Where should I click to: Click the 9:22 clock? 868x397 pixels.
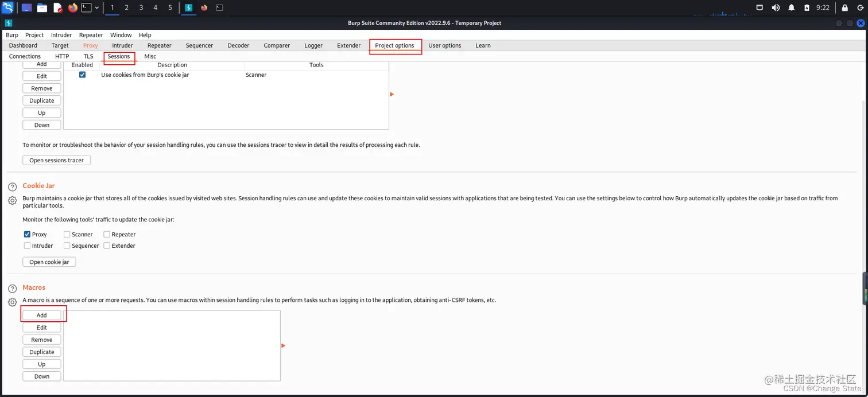click(823, 7)
